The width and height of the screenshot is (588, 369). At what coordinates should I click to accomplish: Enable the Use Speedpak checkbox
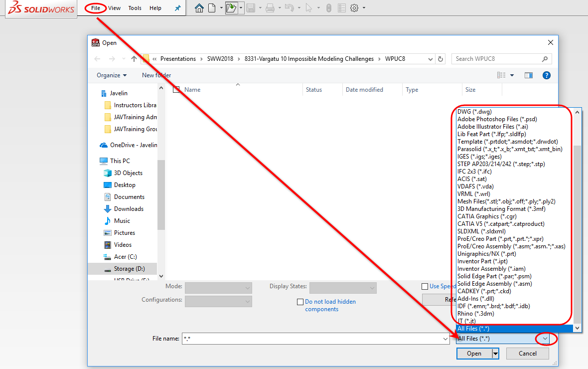(x=425, y=286)
